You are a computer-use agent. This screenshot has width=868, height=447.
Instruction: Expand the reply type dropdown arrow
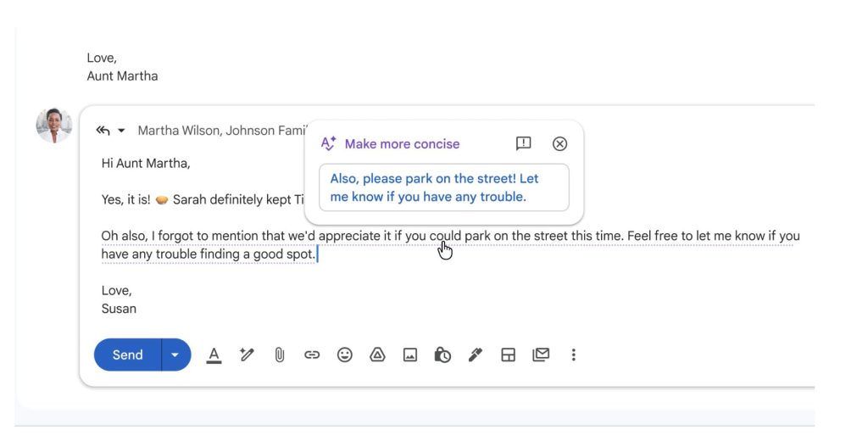click(x=121, y=131)
